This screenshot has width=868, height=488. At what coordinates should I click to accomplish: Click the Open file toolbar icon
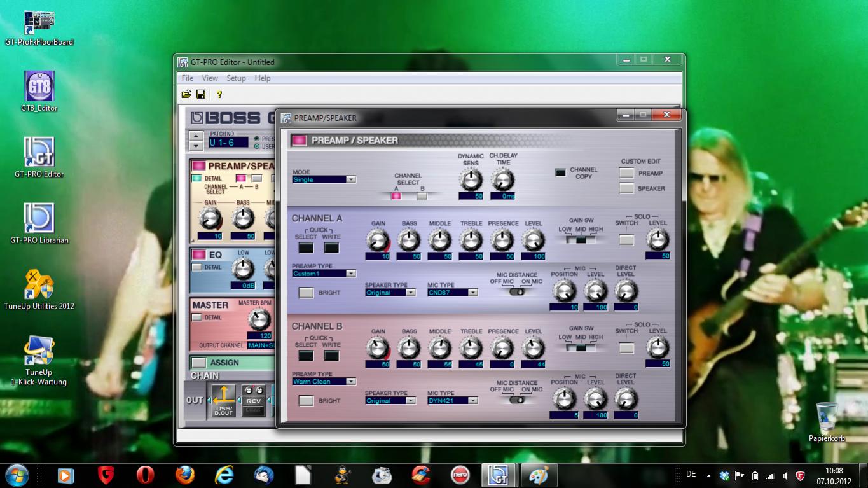[186, 94]
